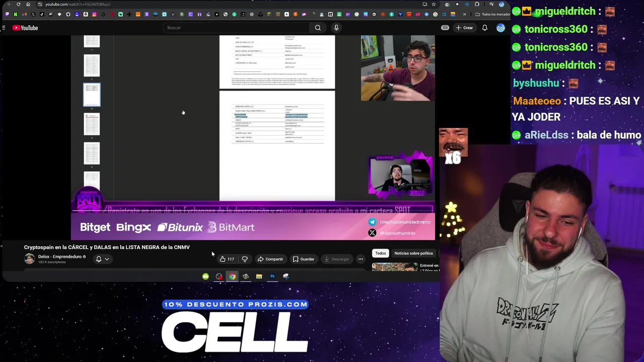Go to the YouTube home logo

[25, 28]
